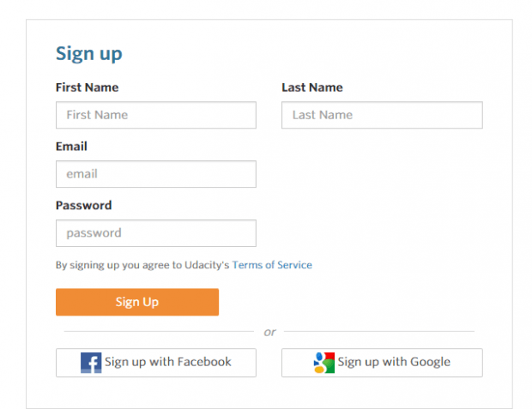Image resolution: width=532 pixels, height=409 pixels.
Task: Click the Google logo icon
Action: (324, 363)
